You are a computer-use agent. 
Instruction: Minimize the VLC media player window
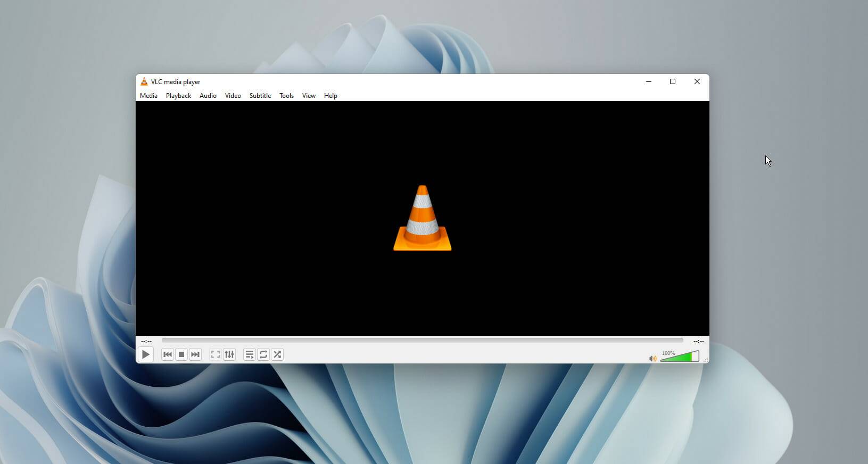tap(649, 81)
